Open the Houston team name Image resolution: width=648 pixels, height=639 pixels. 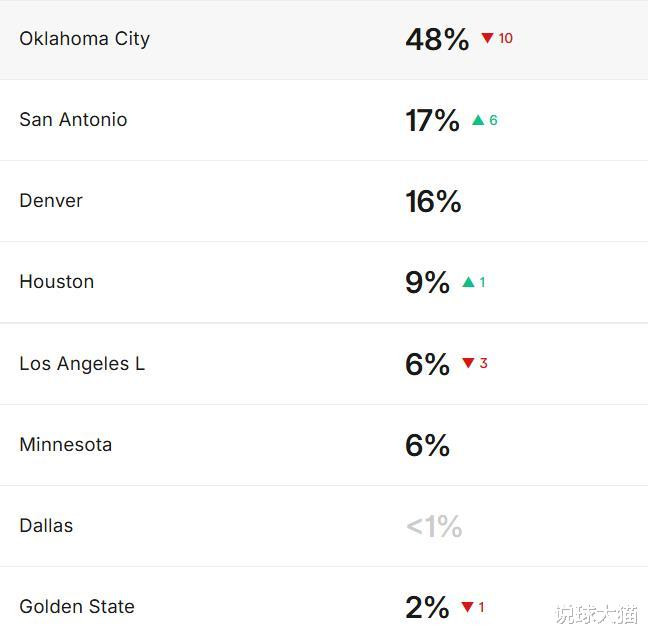tap(56, 282)
